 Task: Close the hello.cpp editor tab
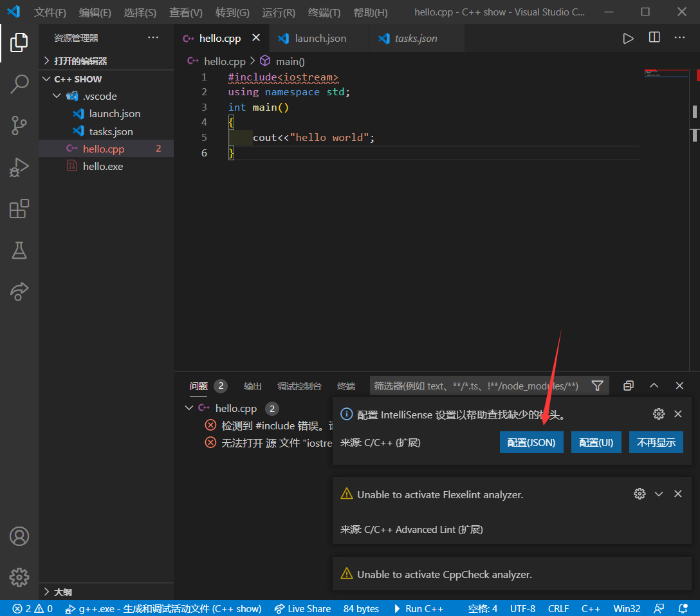click(256, 38)
